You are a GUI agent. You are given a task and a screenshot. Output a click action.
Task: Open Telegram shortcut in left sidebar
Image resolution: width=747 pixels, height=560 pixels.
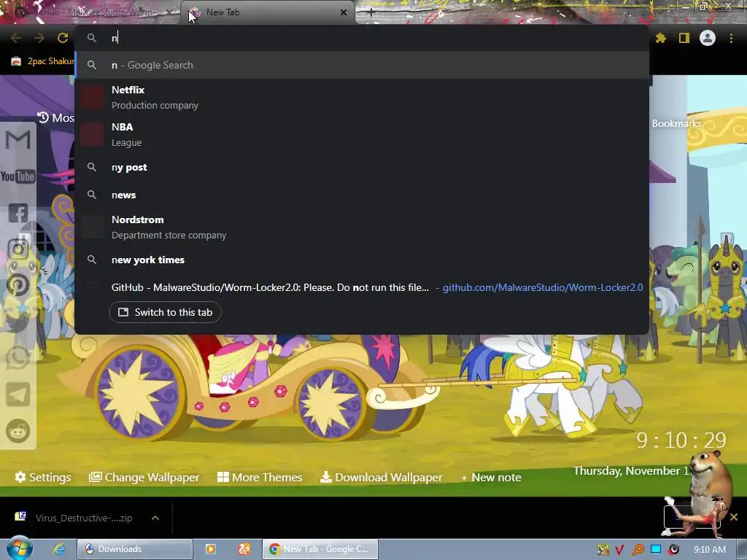(18, 394)
